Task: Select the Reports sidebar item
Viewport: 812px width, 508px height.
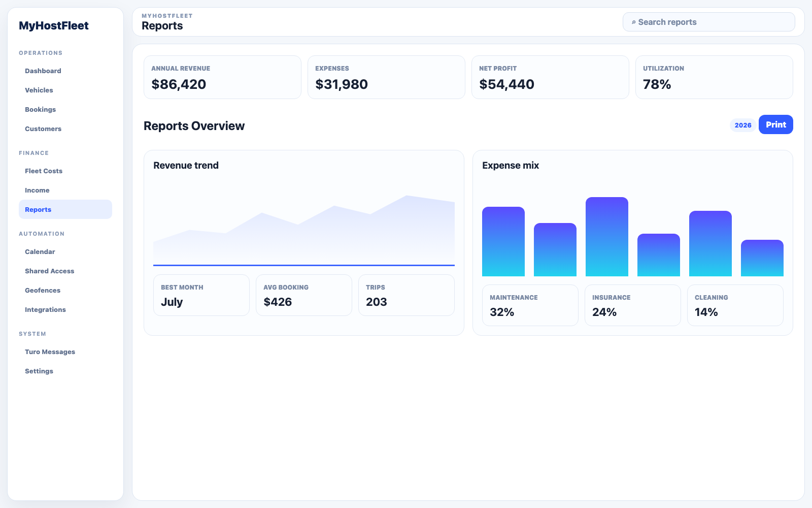Action: [x=65, y=209]
